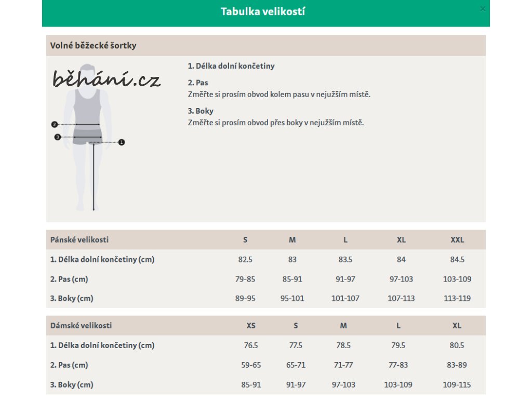Click the '76.5' women's leg length value

[x=251, y=345]
